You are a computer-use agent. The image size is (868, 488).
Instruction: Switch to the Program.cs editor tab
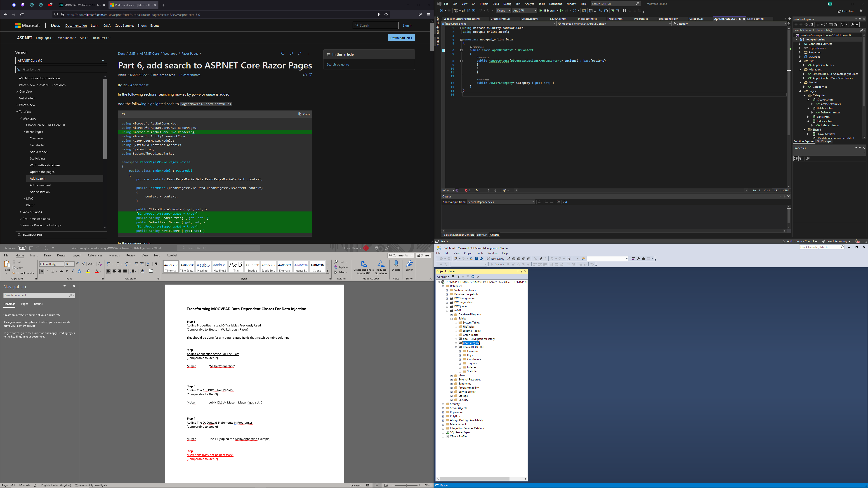(641, 19)
